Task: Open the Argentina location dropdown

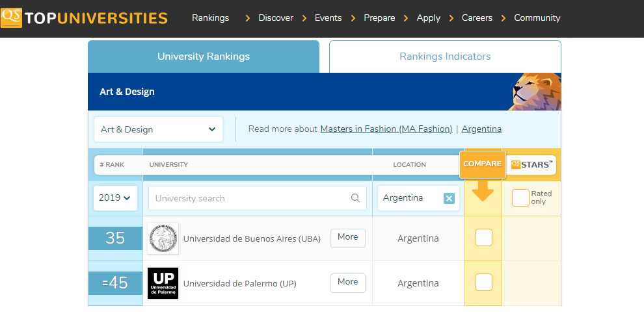Action: point(418,198)
